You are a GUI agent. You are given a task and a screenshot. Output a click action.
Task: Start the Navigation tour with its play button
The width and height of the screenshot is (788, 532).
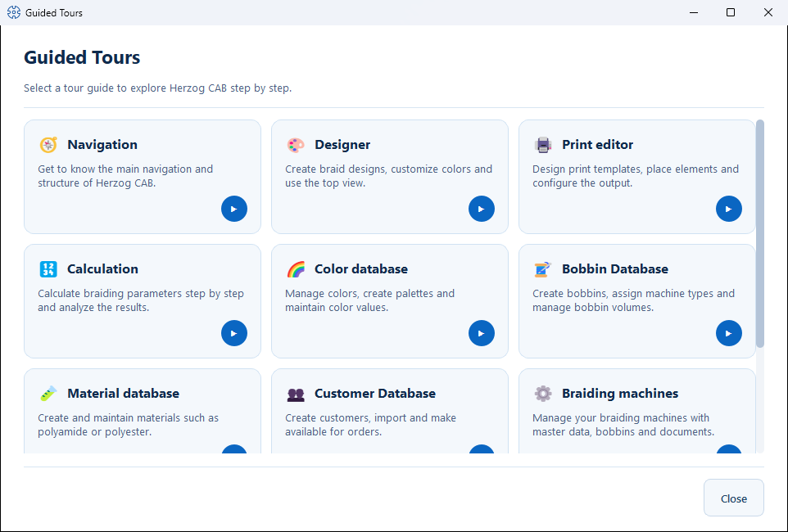coord(234,209)
